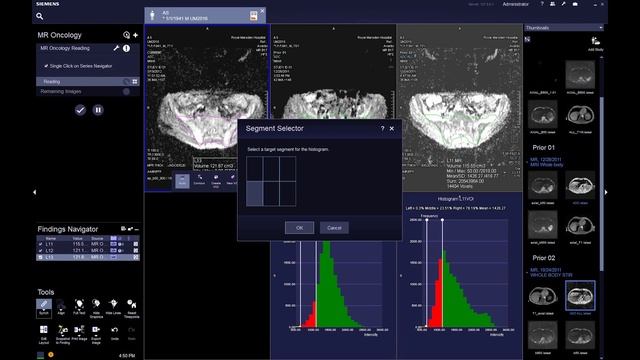Collapse the left panel using the left-edge arrow

tap(35, 192)
